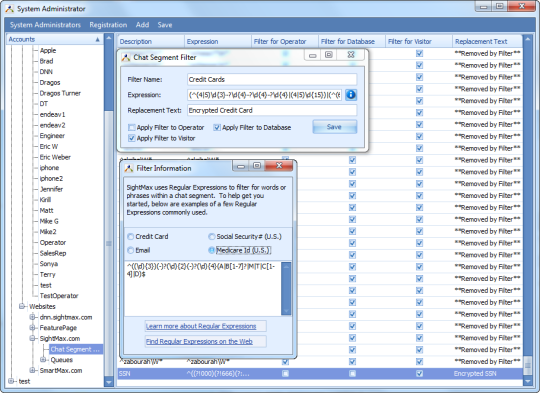540x393 pixels.
Task: Select the Dragos Turner account
Action: click(60, 93)
